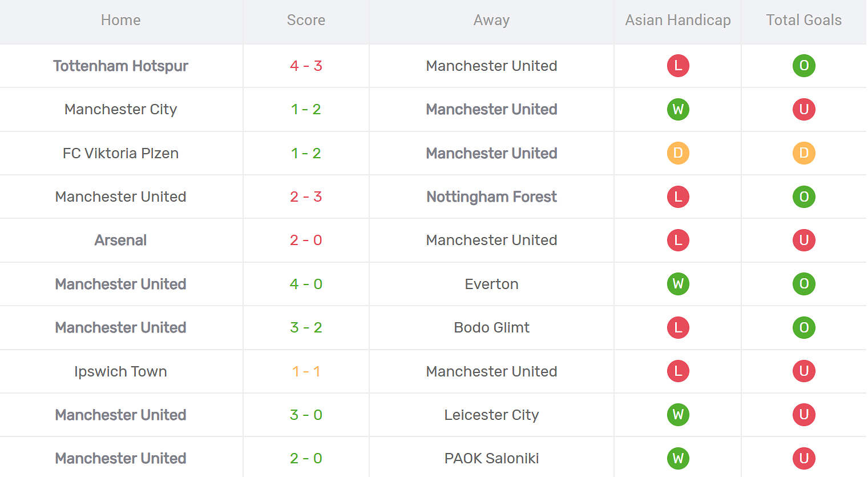The image size is (868, 477).
Task: Click the red U total goals badge in Arsenal row
Action: tap(804, 240)
